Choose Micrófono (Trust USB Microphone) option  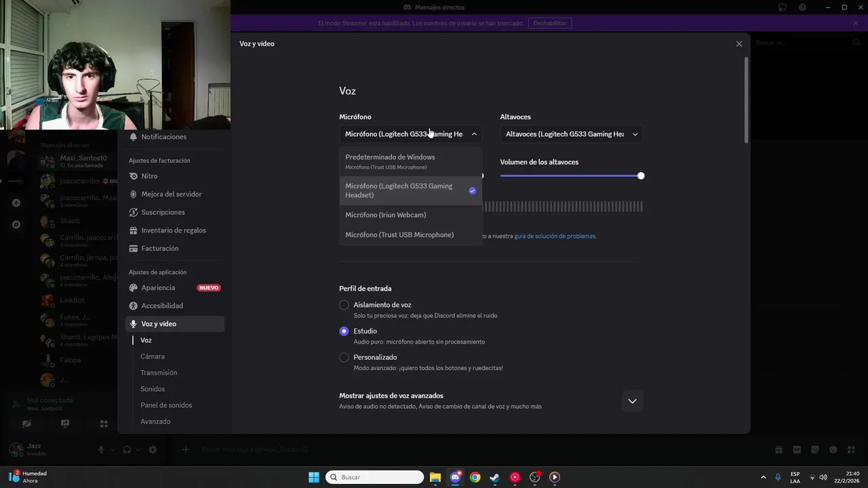[x=410, y=235]
